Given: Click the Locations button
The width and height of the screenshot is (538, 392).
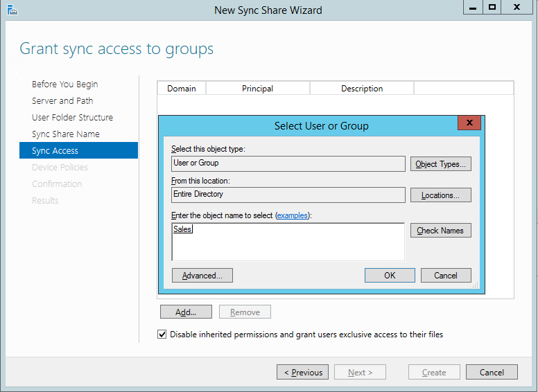Looking at the screenshot, I should click(440, 195).
